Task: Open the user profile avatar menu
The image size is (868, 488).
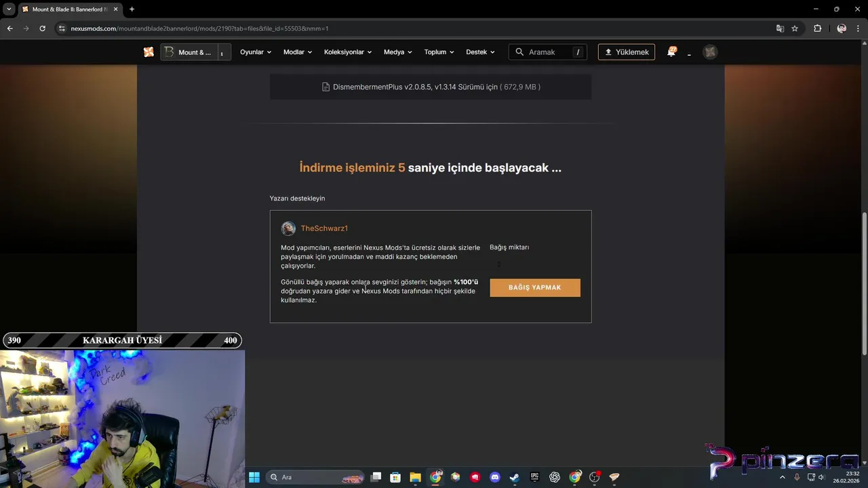Action: tap(710, 52)
